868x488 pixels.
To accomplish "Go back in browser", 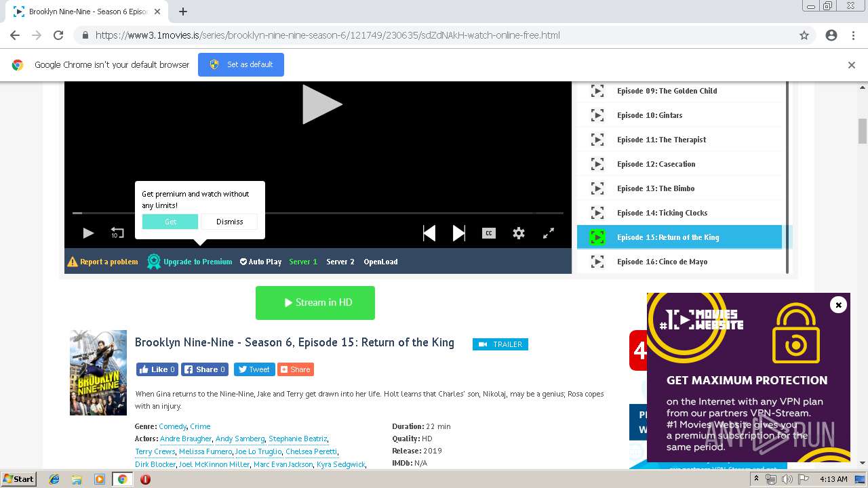I will [x=15, y=35].
